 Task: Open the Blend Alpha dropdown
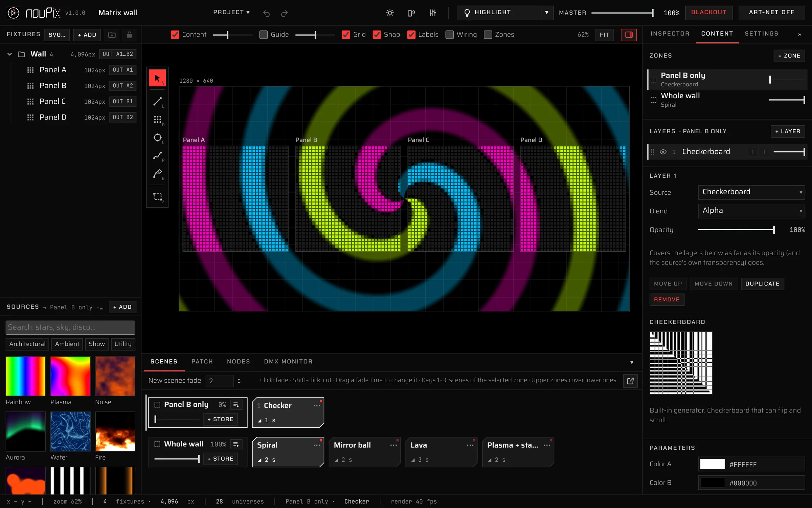tap(751, 211)
